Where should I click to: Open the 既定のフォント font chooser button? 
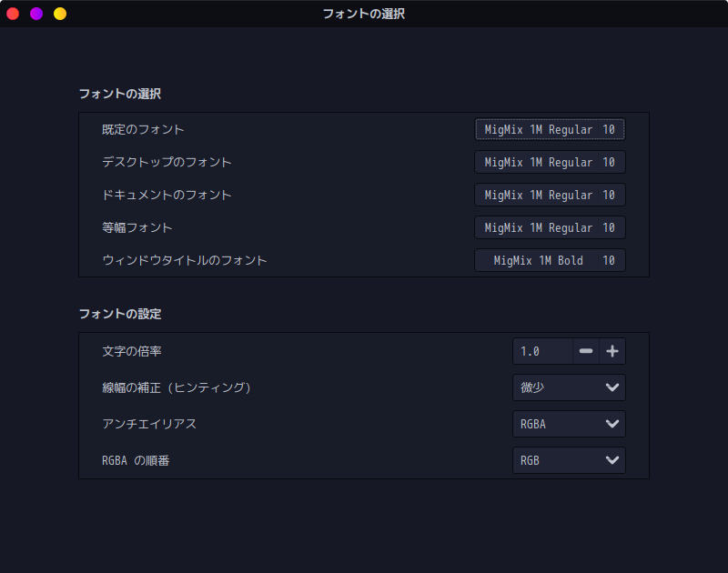click(x=550, y=129)
